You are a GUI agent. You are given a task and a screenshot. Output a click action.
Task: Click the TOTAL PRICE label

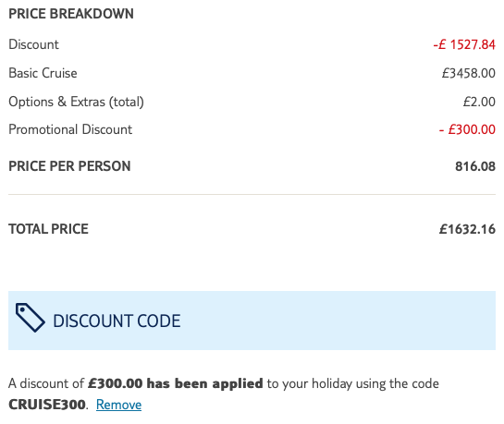pos(48,229)
